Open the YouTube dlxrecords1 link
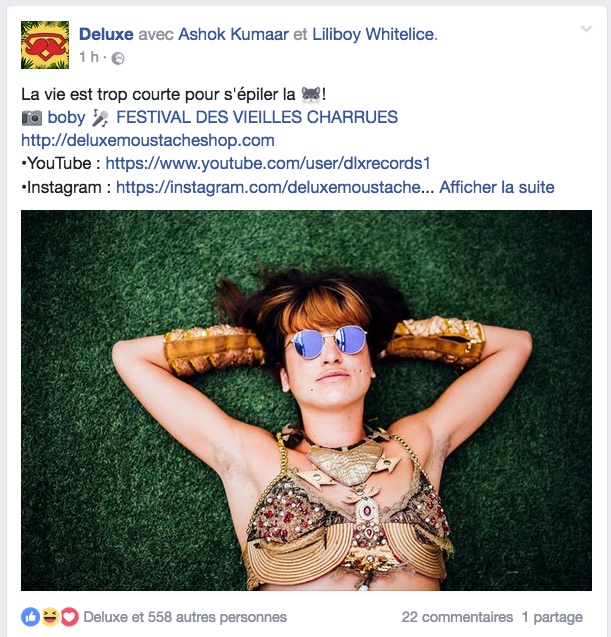Screen dimensions: 611x637 click(x=268, y=163)
